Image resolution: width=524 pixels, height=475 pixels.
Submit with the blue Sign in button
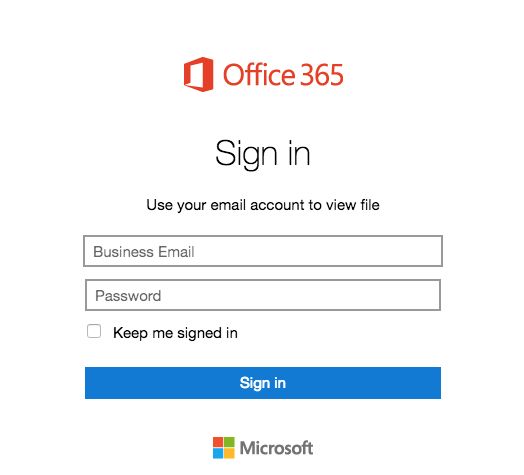coord(263,383)
